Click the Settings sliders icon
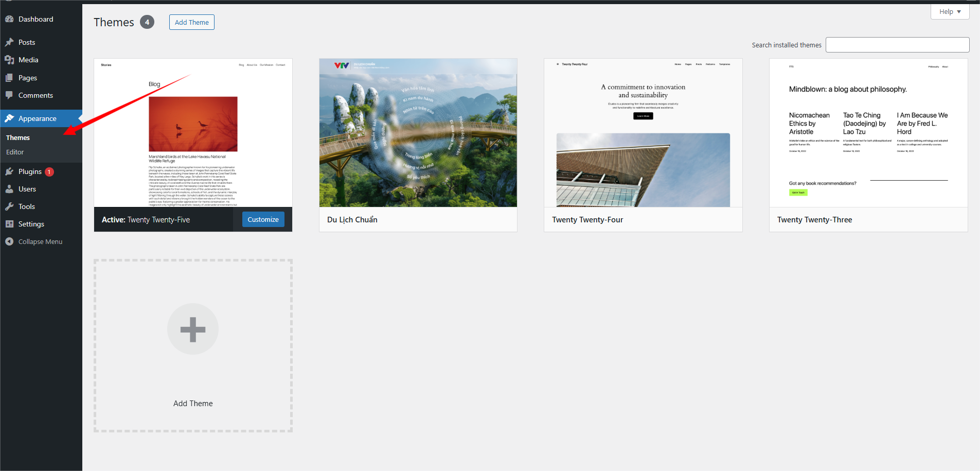980x471 pixels. click(x=9, y=224)
